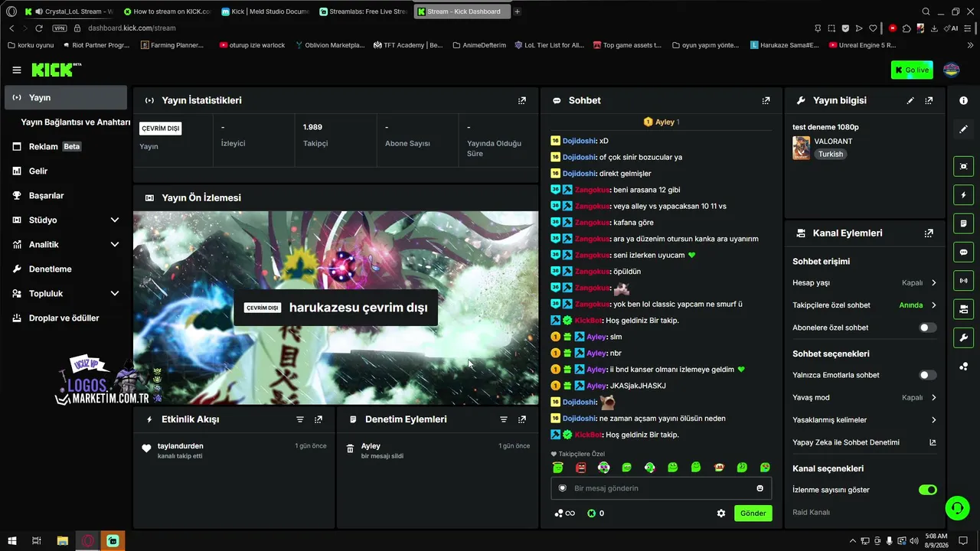
Task: Open Opera browser taskbar icon
Action: pyautogui.click(x=88, y=541)
